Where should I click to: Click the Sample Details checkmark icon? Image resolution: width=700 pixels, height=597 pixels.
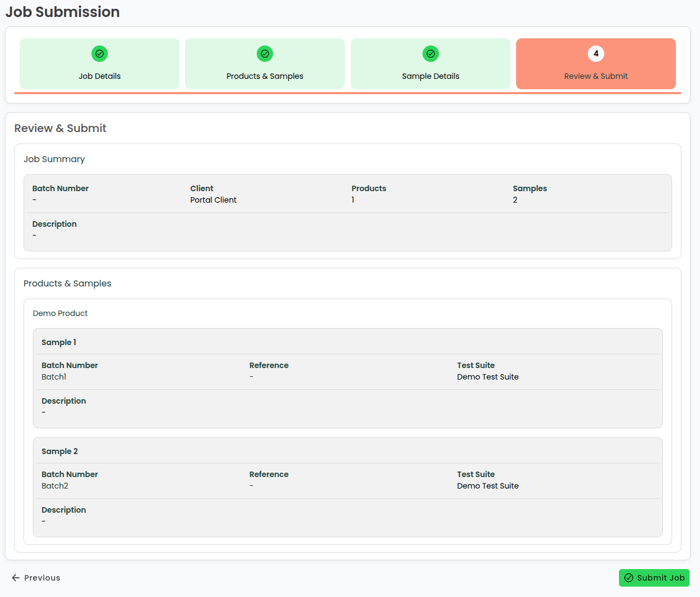pos(431,54)
